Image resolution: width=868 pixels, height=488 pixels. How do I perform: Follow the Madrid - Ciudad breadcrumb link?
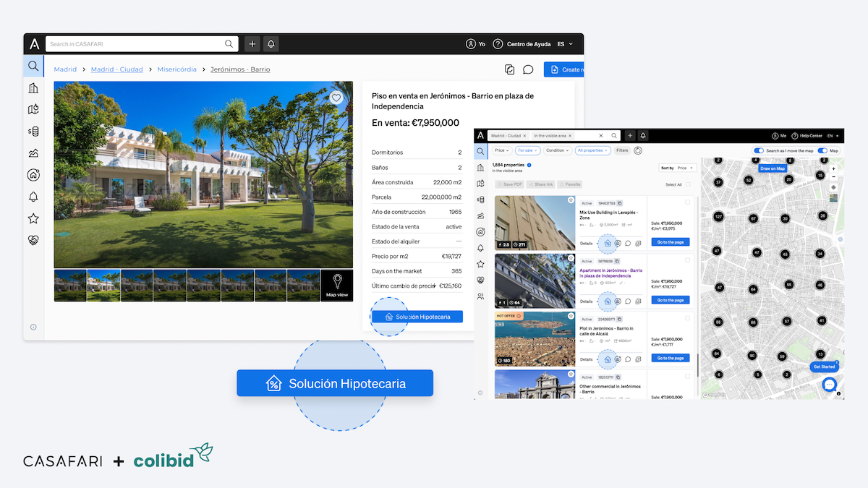116,69
